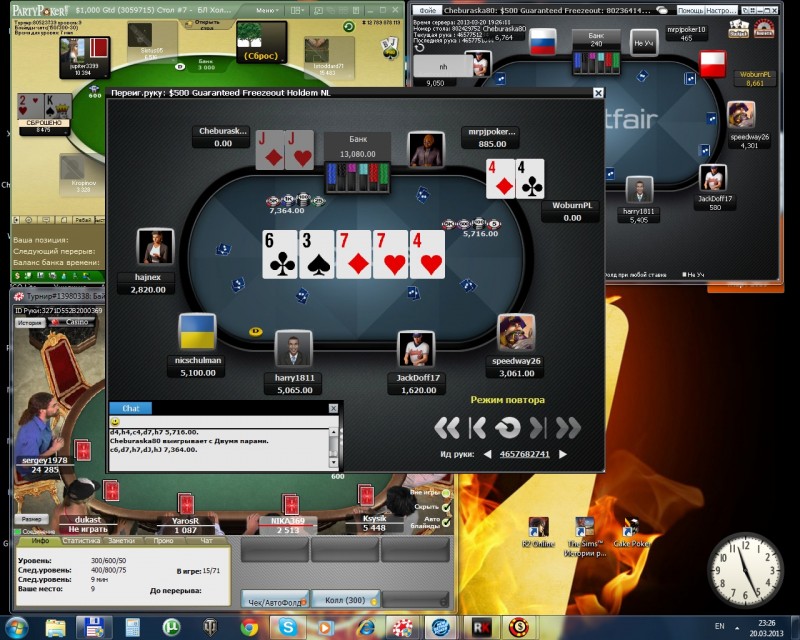Screen dimensions: 800x640
Task: Click EN language indicator in system tray
Action: tap(719, 626)
